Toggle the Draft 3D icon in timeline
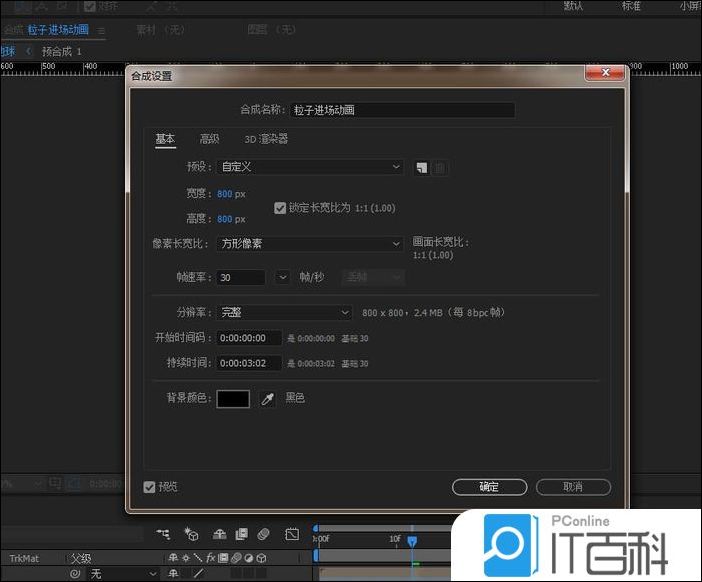The image size is (702, 582). [x=191, y=534]
